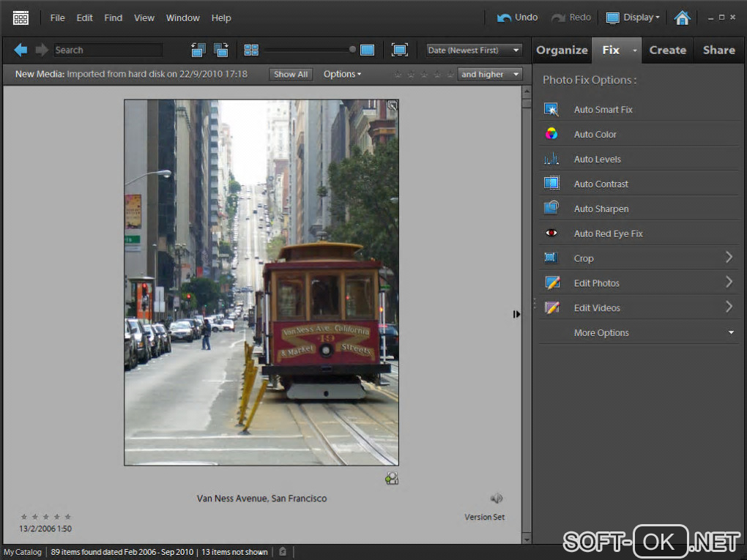
Task: Apply Auto Color to the photo
Action: click(595, 135)
